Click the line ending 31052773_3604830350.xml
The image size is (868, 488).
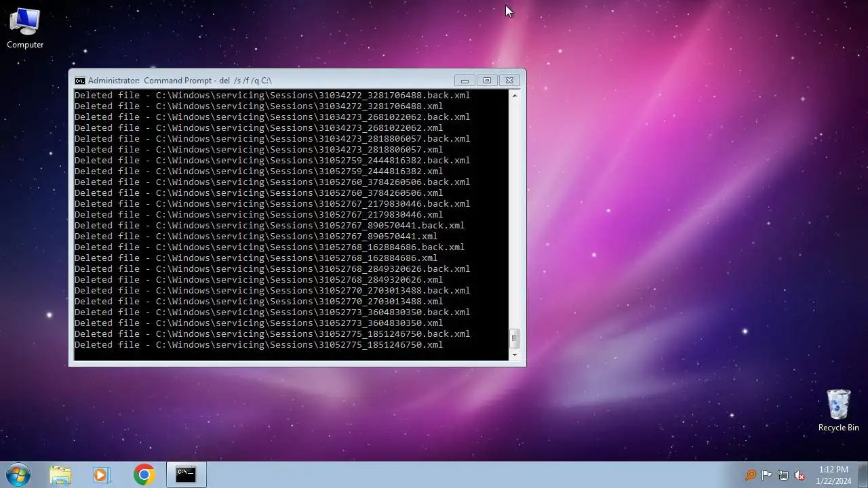tap(258, 323)
